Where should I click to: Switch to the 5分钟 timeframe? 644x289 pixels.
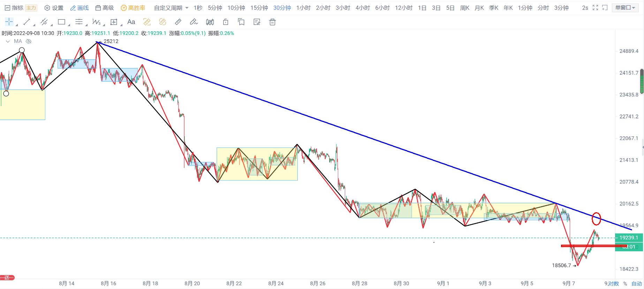point(215,8)
